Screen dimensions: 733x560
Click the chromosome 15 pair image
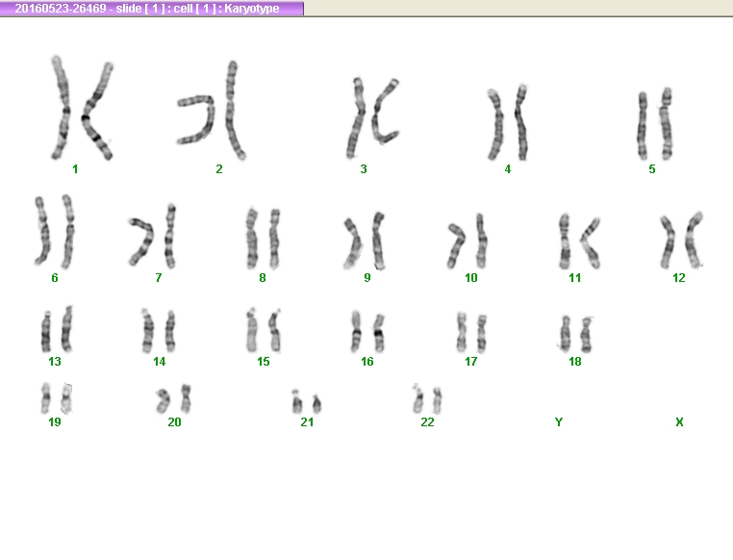(264, 330)
